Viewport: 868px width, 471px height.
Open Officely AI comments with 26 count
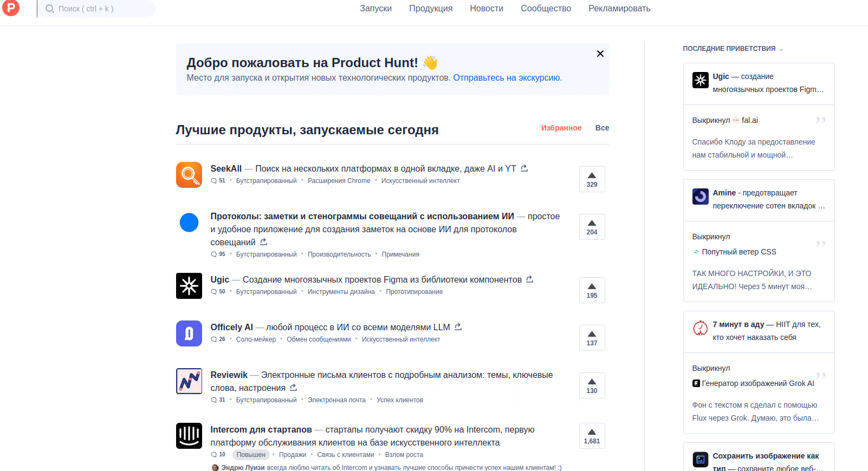coord(218,339)
